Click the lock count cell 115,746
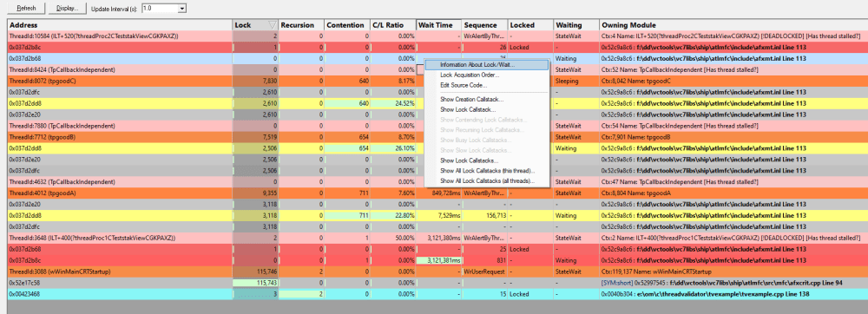 pyautogui.click(x=256, y=271)
